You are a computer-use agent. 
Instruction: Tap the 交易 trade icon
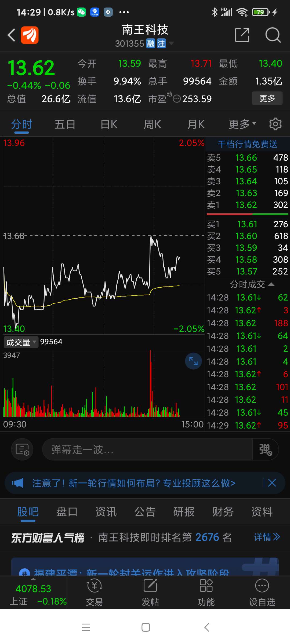95,592
